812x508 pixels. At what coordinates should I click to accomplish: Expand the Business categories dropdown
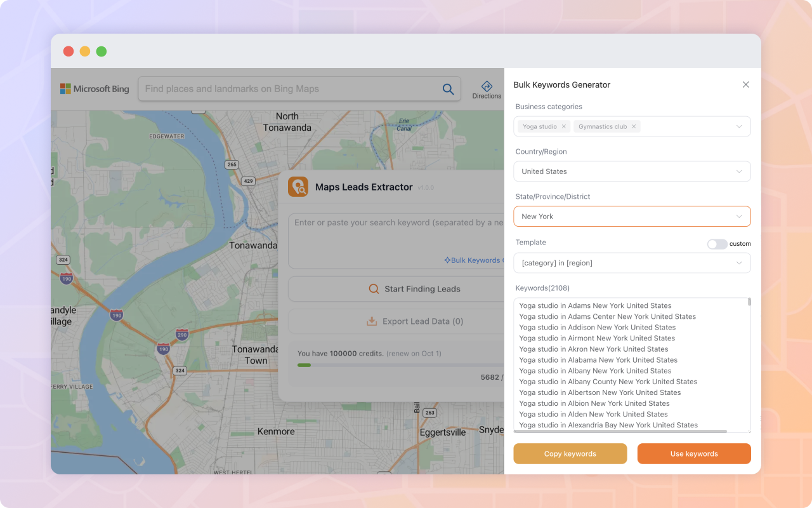tap(632, 126)
